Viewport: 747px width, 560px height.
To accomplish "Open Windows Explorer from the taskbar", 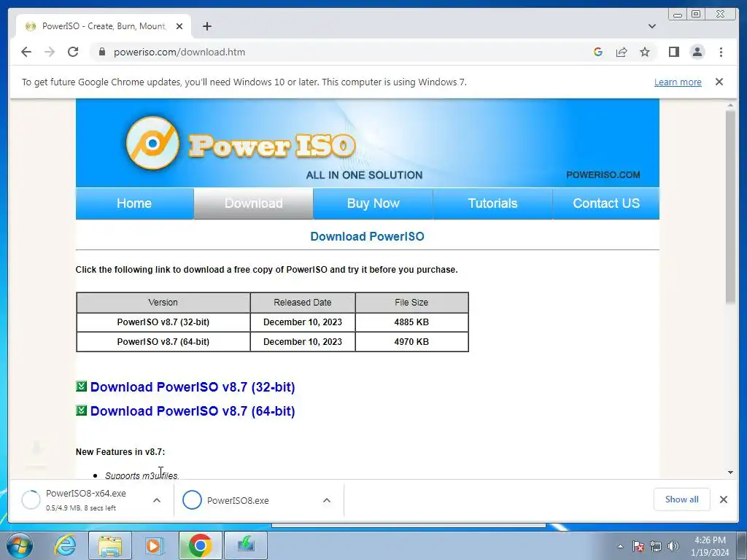I will pos(110,545).
